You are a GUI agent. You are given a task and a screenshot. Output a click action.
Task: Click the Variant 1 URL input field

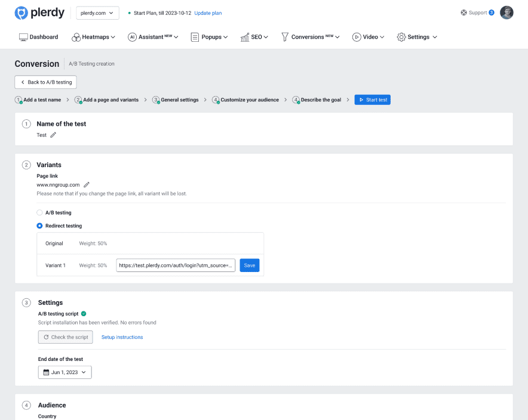(x=176, y=265)
